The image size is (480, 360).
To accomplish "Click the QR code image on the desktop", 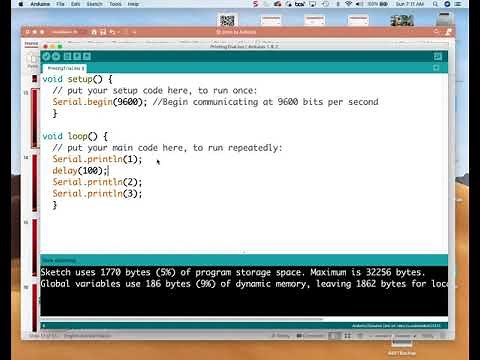I will (x=227, y=20).
